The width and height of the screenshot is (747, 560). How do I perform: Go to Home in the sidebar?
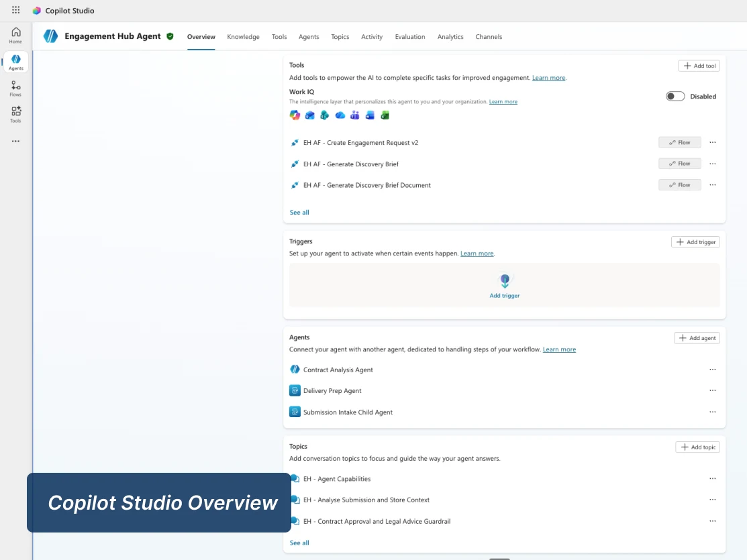pyautogui.click(x=15, y=36)
